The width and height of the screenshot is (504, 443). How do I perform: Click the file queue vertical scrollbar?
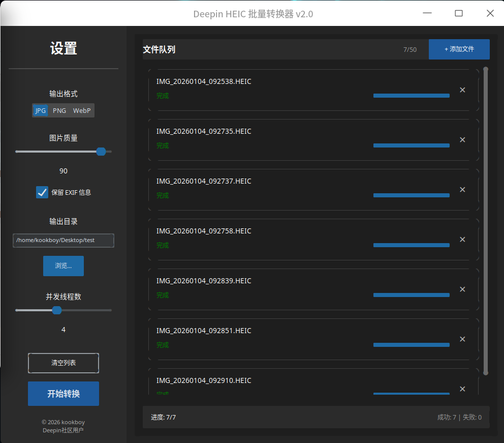(x=486, y=221)
